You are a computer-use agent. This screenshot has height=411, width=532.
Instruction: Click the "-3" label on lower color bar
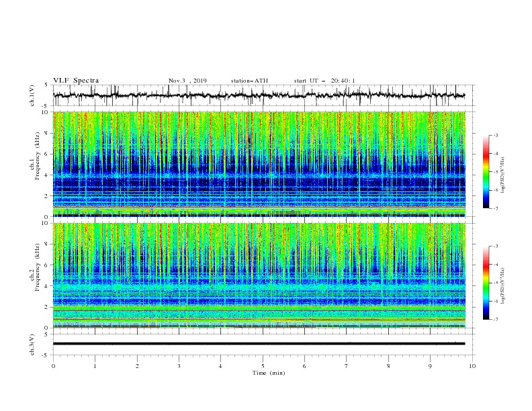(496, 246)
